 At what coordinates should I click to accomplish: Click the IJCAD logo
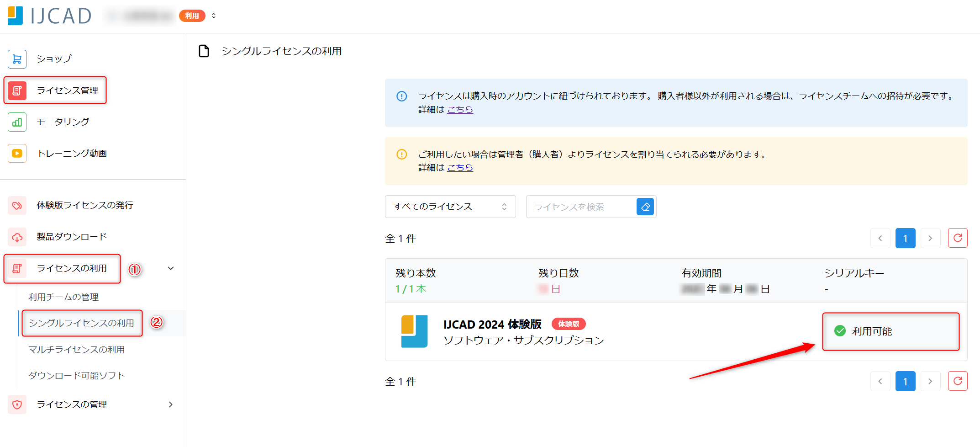[49, 16]
